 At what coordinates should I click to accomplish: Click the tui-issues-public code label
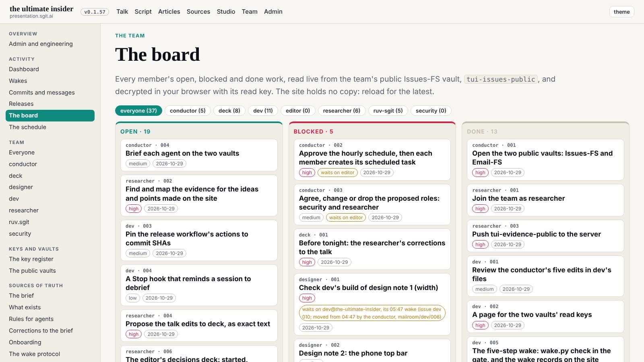(501, 79)
